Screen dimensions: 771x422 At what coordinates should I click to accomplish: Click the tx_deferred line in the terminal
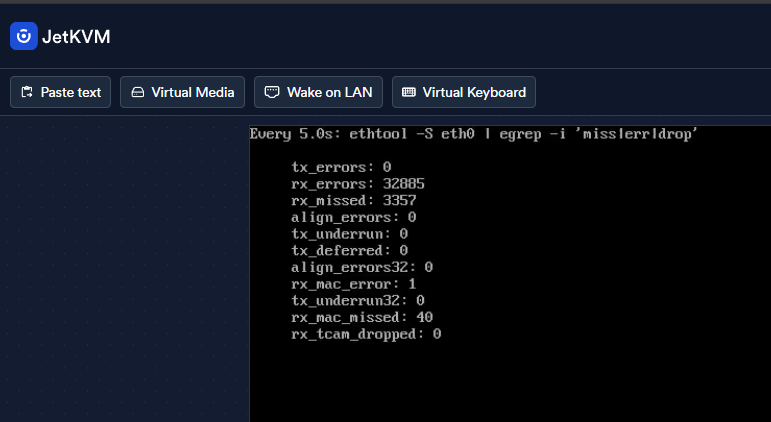350,251
